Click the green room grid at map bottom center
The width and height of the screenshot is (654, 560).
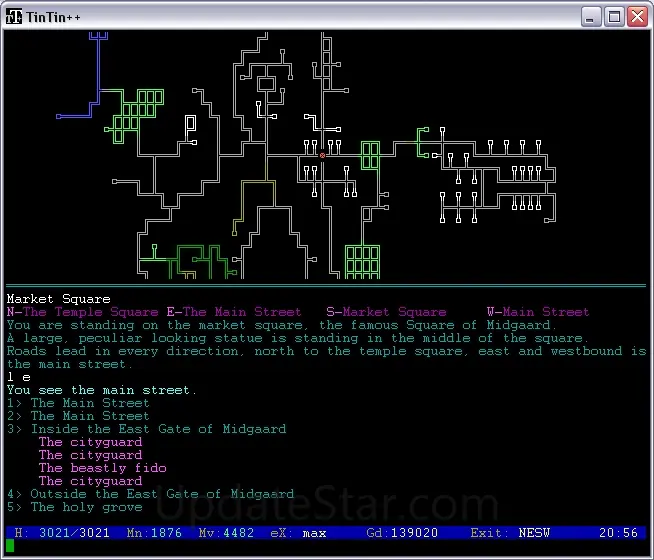point(362,261)
